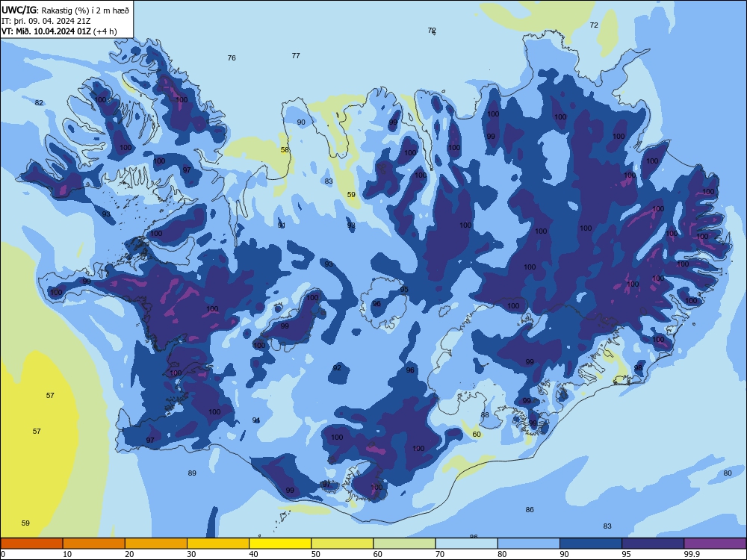Click the map humidity value '89'
Viewport: 747px width, 560px height.
(x=192, y=473)
